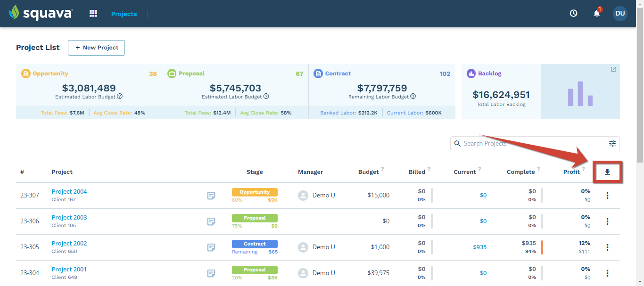Open options menu for Project 2001 row

[607, 273]
